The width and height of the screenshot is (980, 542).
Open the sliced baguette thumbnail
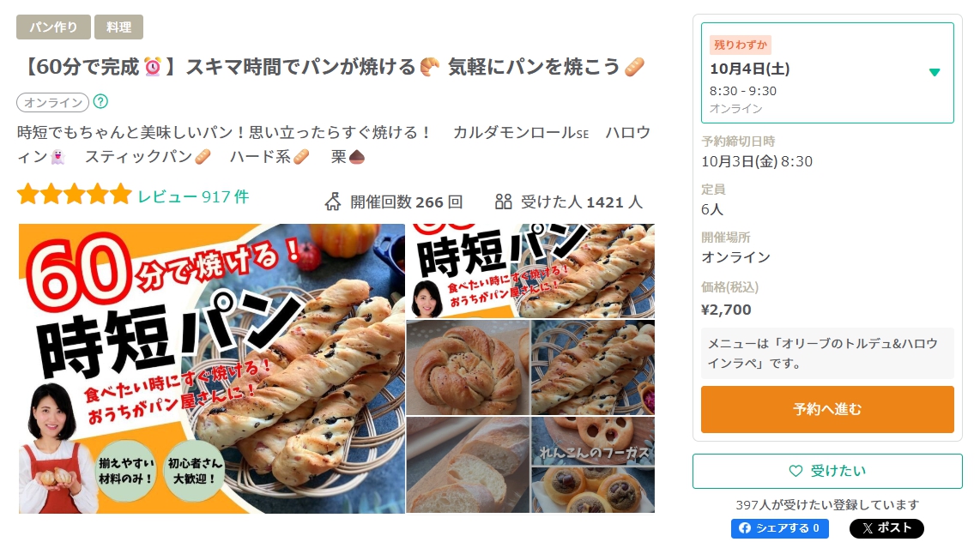click(469, 465)
